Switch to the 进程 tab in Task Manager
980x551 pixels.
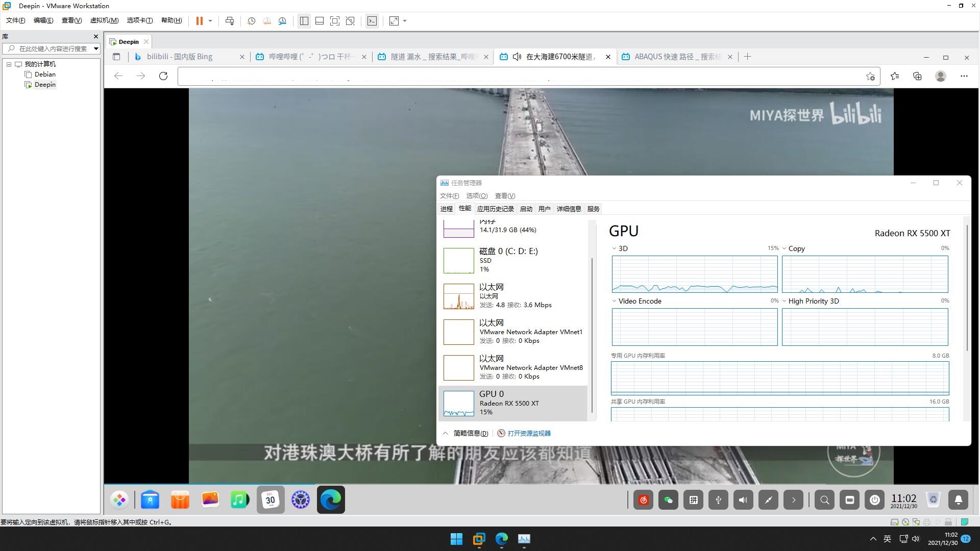[x=446, y=209]
